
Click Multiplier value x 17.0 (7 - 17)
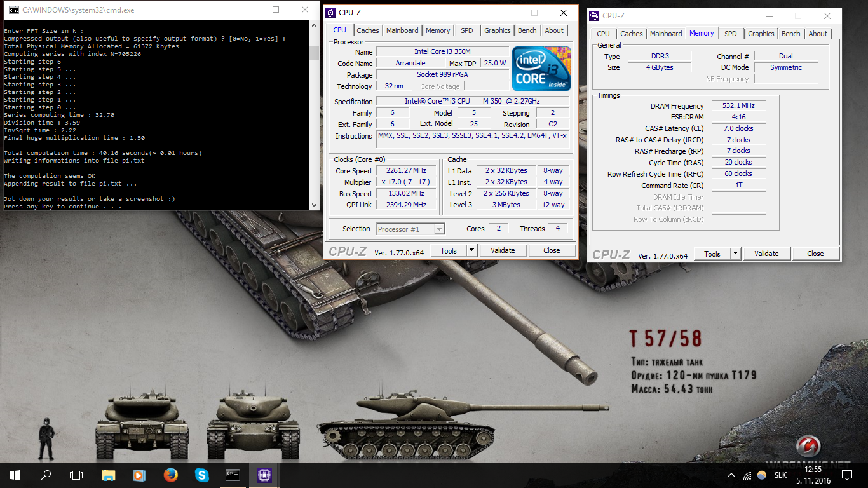click(407, 182)
